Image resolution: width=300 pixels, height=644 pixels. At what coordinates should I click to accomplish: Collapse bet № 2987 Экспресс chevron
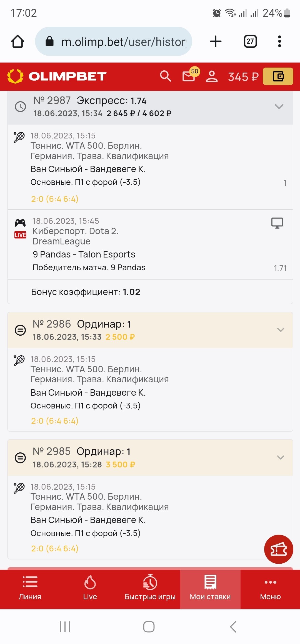pyautogui.click(x=279, y=106)
